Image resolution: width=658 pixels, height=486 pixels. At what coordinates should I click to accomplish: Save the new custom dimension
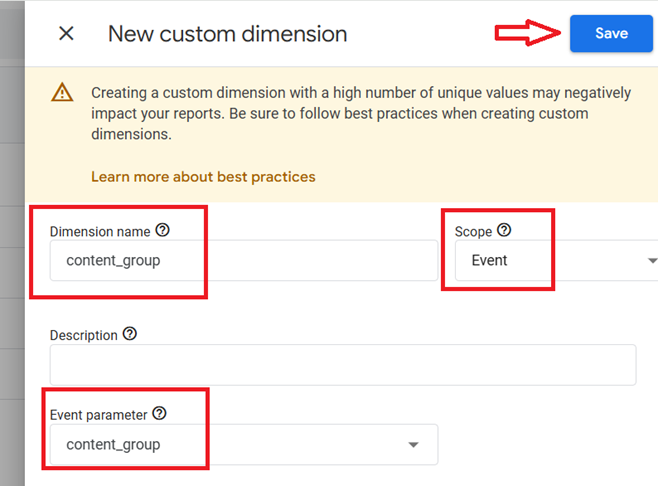click(611, 33)
